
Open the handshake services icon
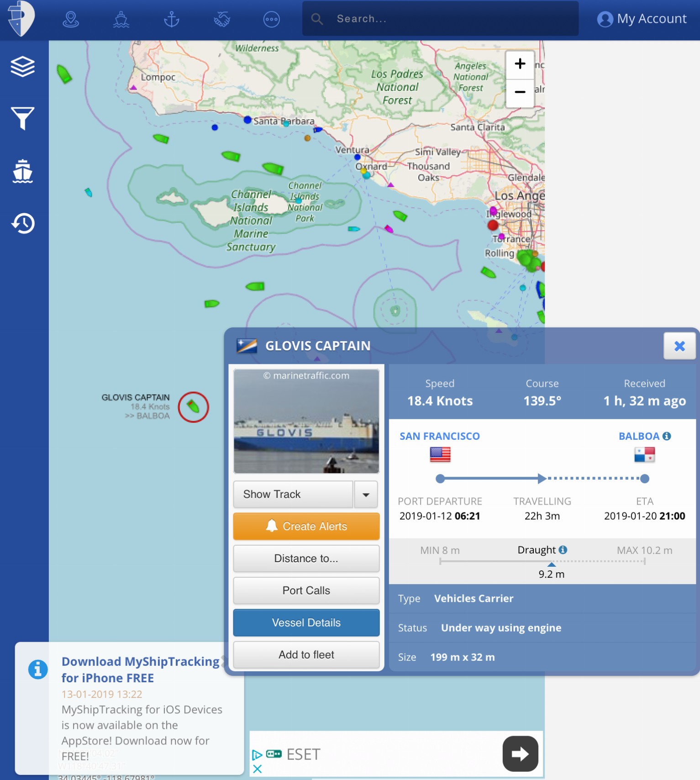coord(222,20)
